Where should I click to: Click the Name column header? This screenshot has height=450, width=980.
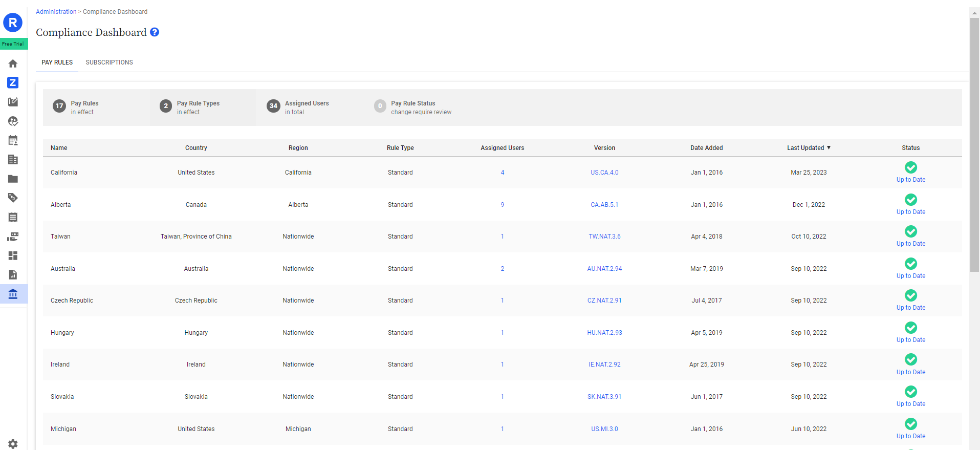pos(59,148)
